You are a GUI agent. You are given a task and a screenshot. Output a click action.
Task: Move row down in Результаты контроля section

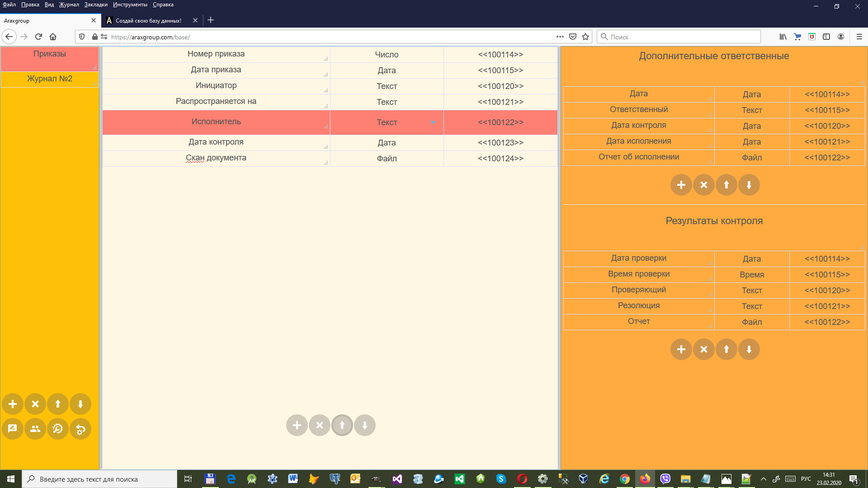749,349
